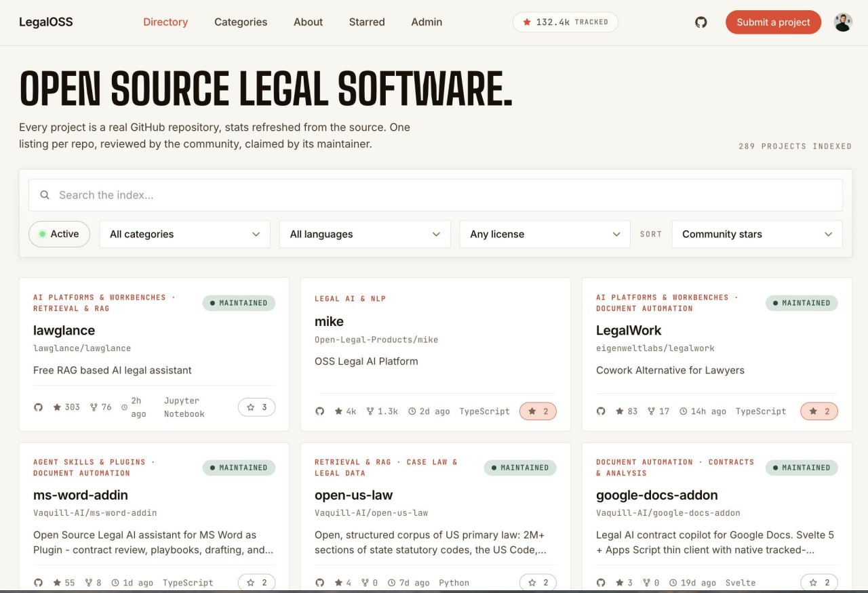This screenshot has height=593, width=868.
Task: Click 'OSS Legal AI Platform' description
Action: pyautogui.click(x=366, y=361)
